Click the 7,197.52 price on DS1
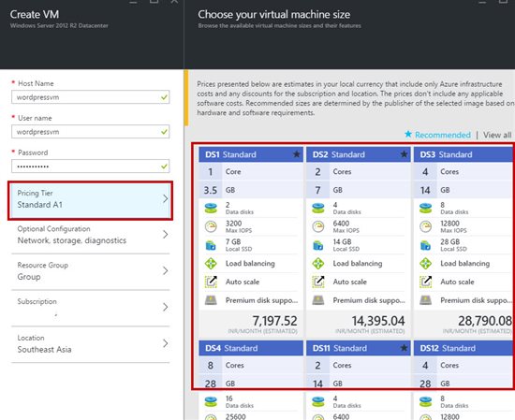This screenshot has width=515, height=420. click(274, 321)
